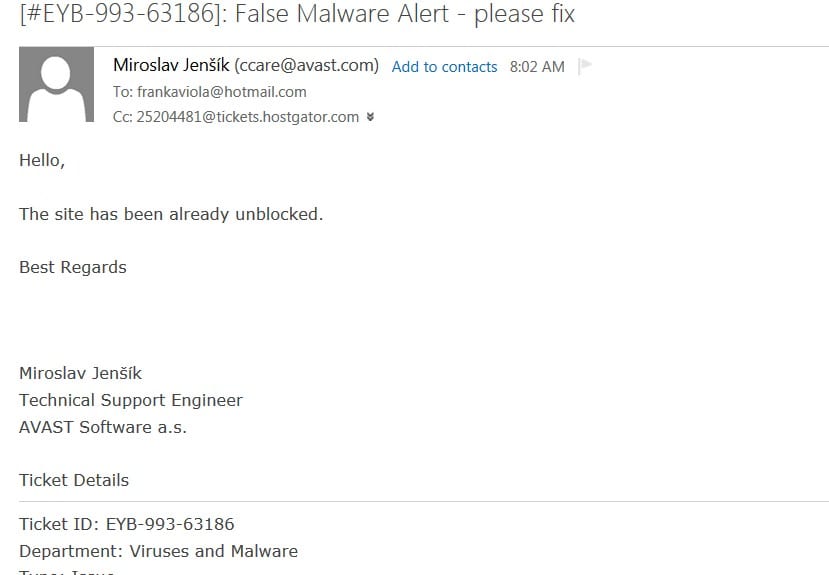Click the sender's gray avatar picture
The image size is (829, 575).
click(57, 85)
